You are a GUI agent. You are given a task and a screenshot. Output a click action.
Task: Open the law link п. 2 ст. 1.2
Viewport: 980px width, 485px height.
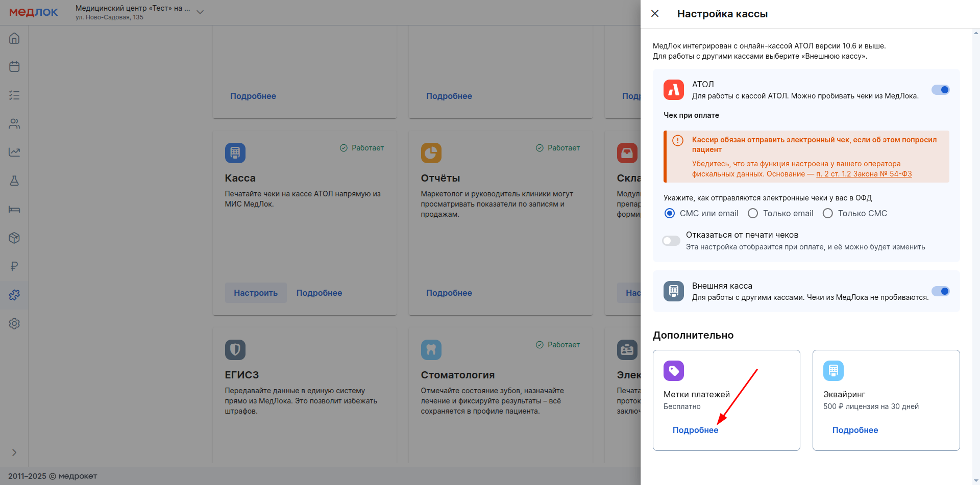864,174
